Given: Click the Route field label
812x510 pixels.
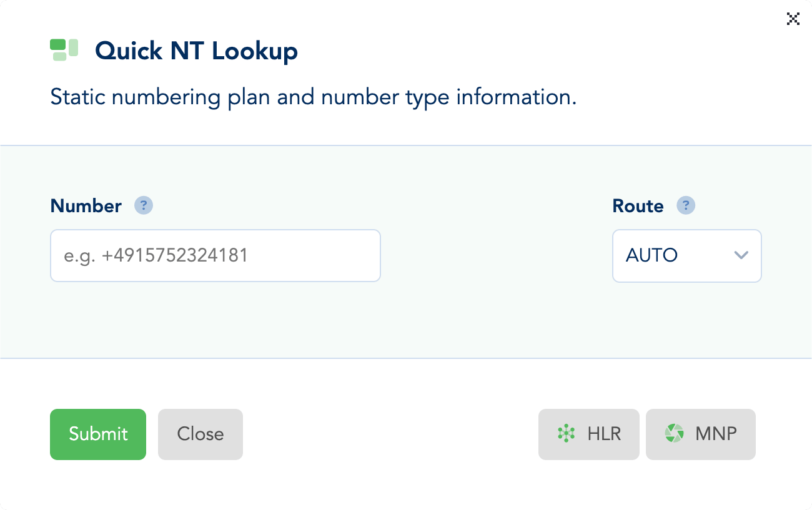Looking at the screenshot, I should click(638, 205).
